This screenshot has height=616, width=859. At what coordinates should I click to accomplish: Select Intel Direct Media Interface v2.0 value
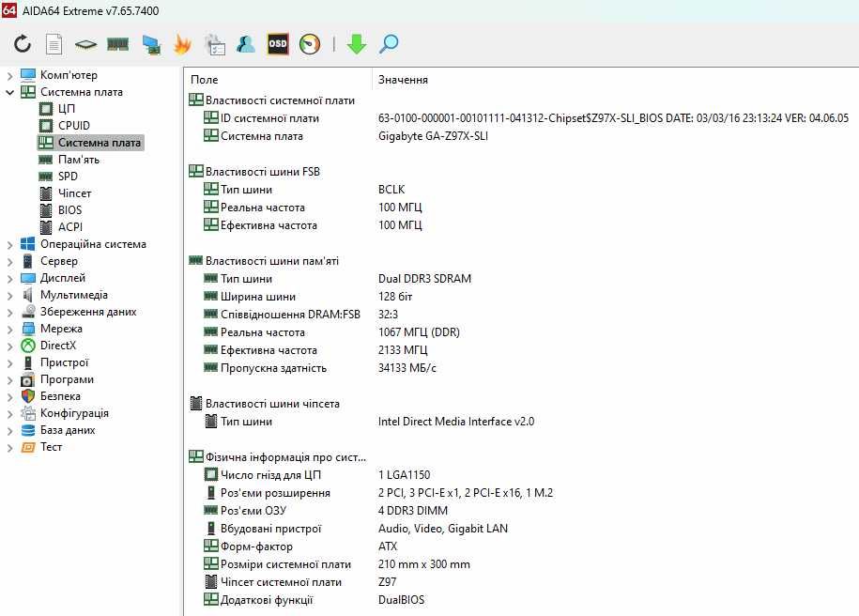456,422
